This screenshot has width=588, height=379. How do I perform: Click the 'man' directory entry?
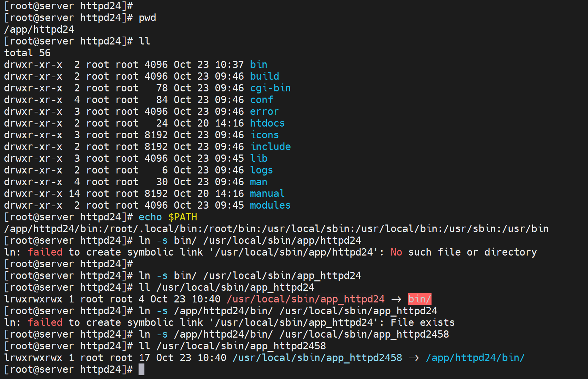(258, 182)
